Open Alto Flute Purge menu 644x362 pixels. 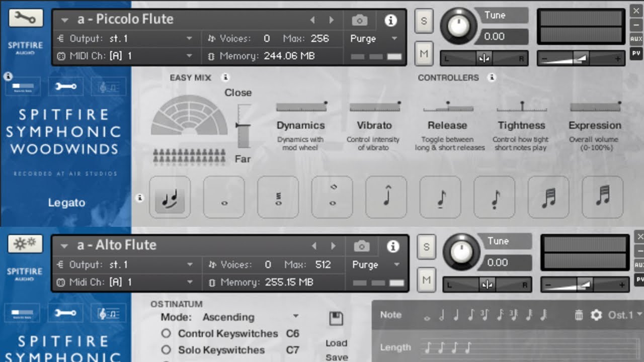375,265
